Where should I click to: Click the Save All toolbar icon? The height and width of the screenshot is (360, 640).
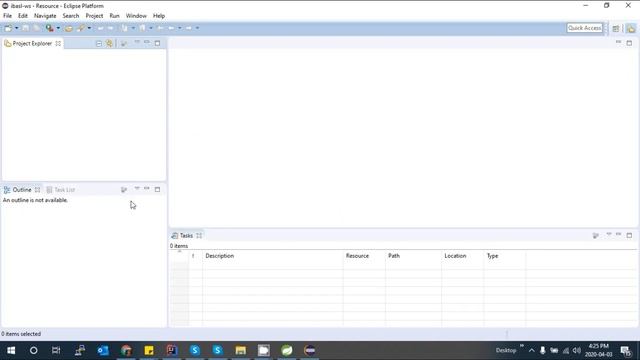36,28
